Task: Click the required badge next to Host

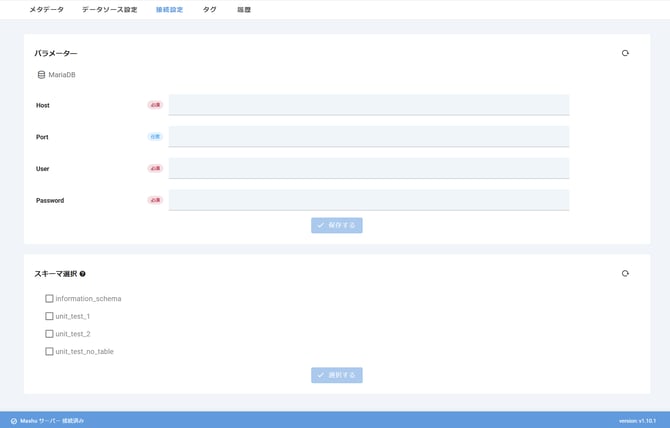Action: pos(155,105)
